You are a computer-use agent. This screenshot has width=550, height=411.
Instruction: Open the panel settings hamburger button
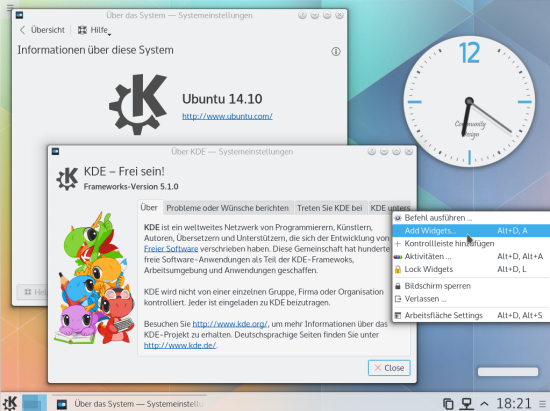pyautogui.click(x=543, y=404)
